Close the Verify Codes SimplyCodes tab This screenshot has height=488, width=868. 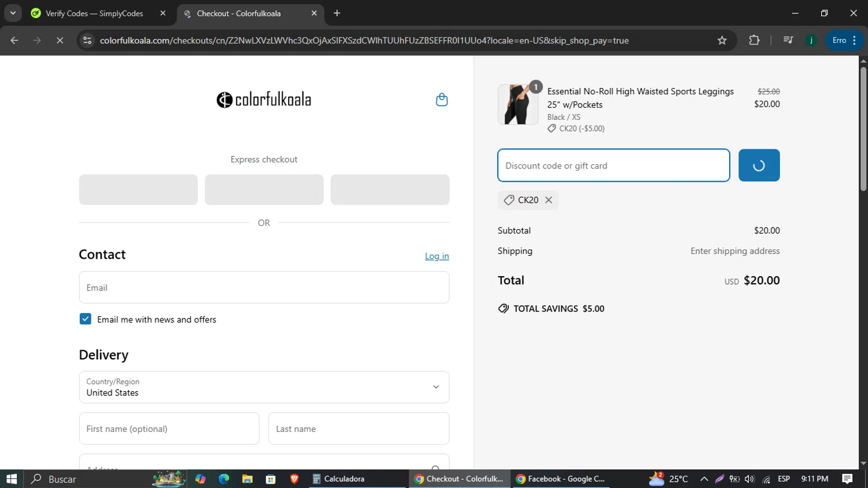point(163,13)
